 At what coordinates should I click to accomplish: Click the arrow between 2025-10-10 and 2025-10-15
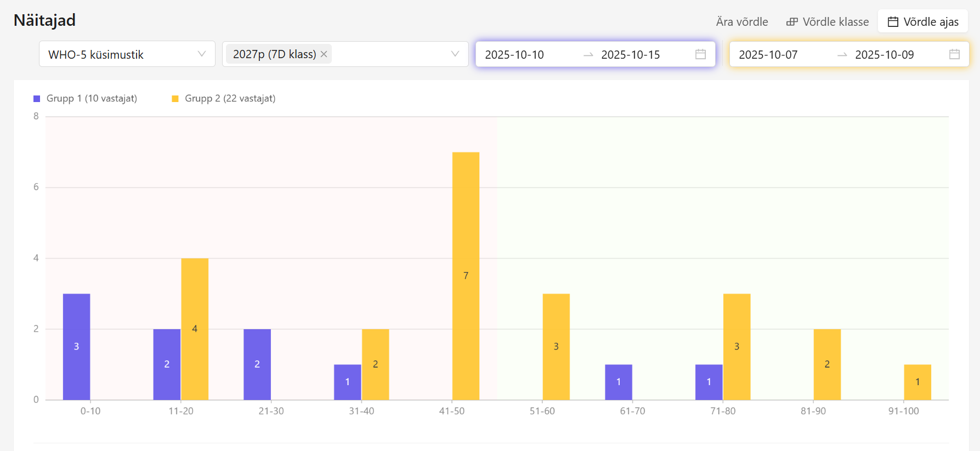(588, 55)
